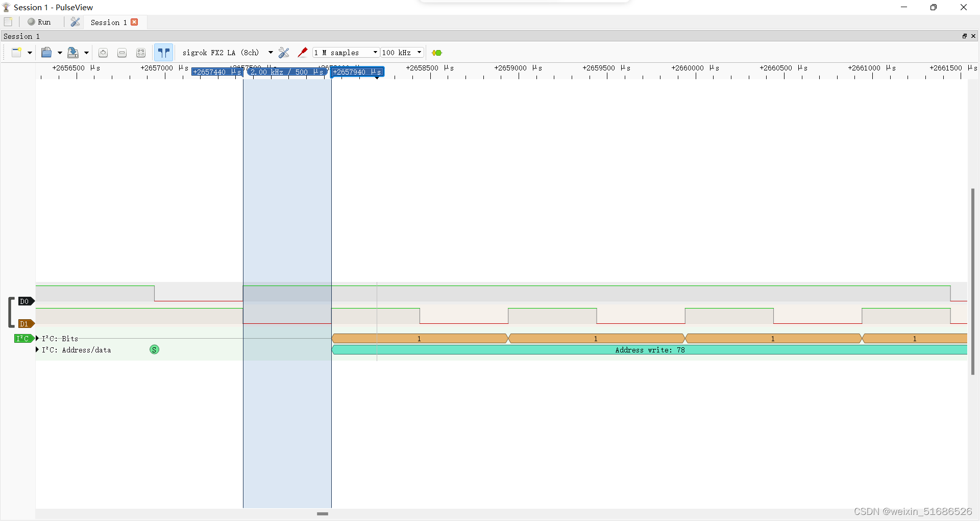This screenshot has width=980, height=521.
Task: Expand the Save options dropdown arrow
Action: coord(86,53)
